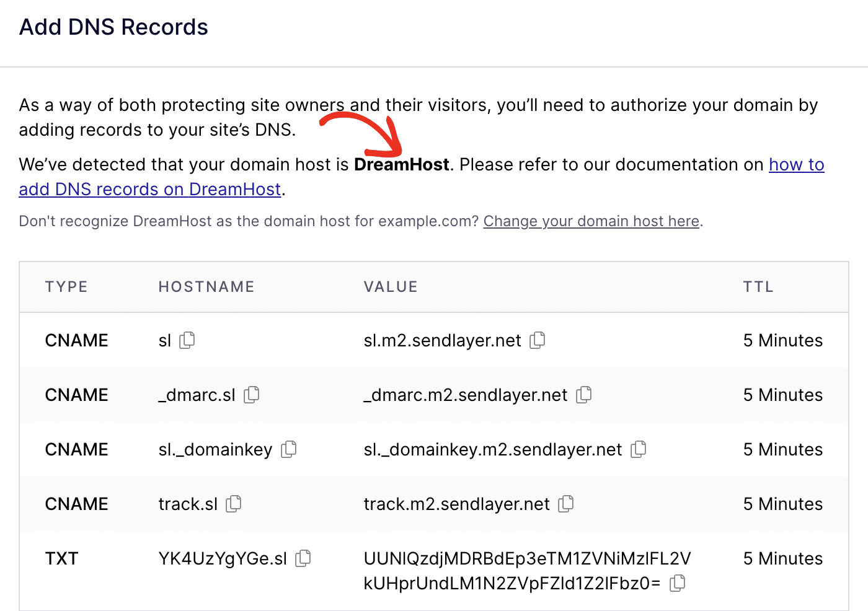
Task: Select the bold DreamHost host name text
Action: 401,164
